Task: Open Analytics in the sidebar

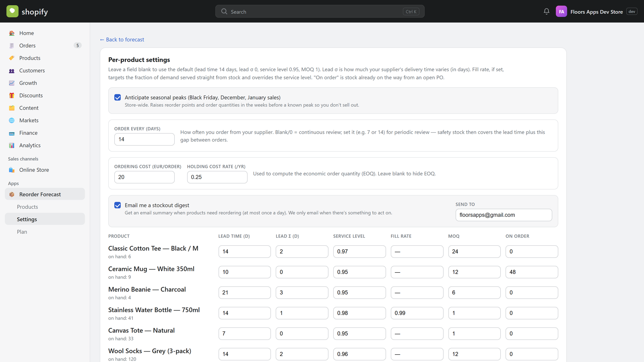Action: 45,145
